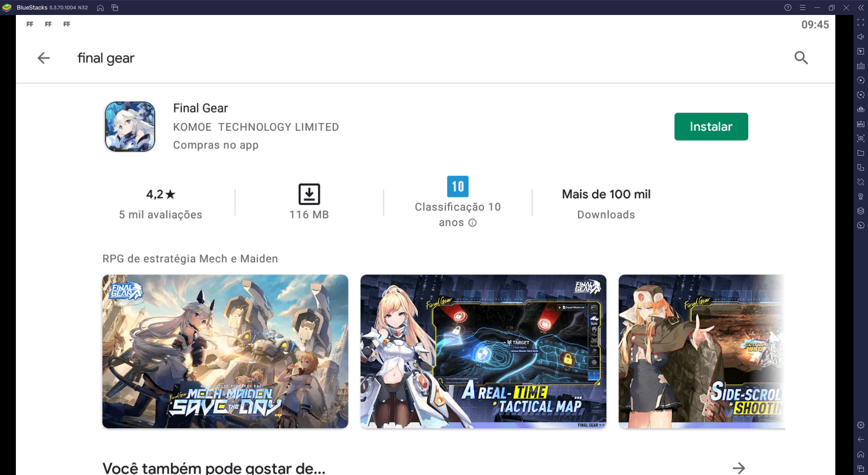Screen dimensions: 868x475
Task: Click Install APK sidebar icon
Action: pyautogui.click(x=861, y=124)
